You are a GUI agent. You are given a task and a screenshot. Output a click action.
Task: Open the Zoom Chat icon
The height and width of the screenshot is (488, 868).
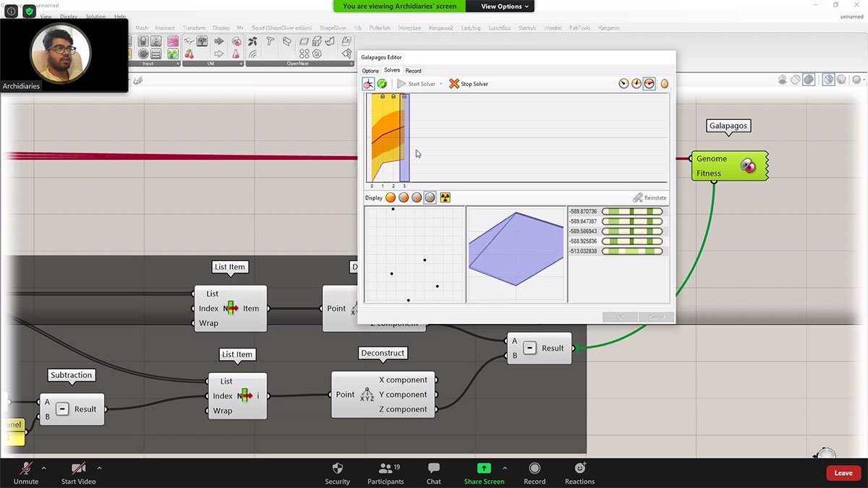433,472
